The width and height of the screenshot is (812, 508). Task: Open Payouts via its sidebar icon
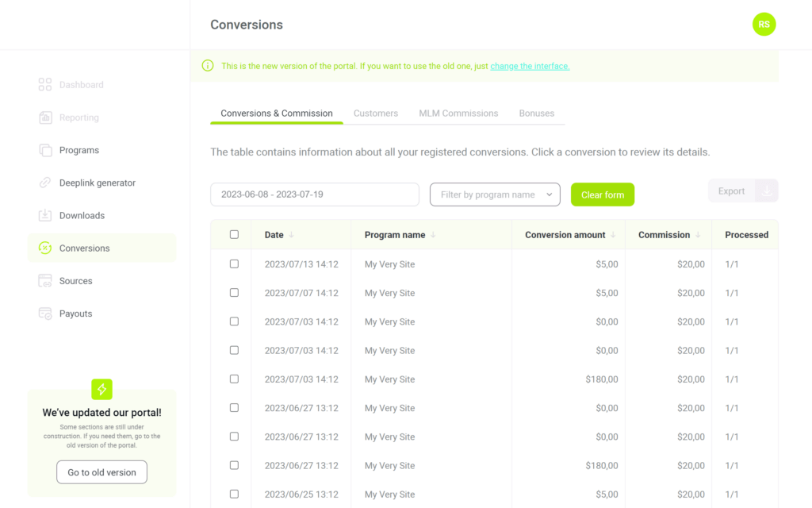pyautogui.click(x=45, y=314)
